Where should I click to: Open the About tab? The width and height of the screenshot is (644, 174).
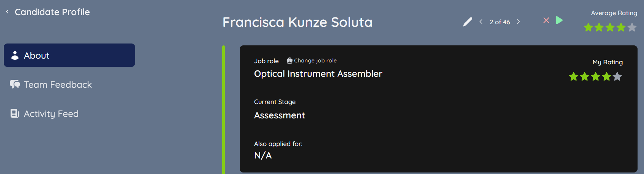pos(69,55)
